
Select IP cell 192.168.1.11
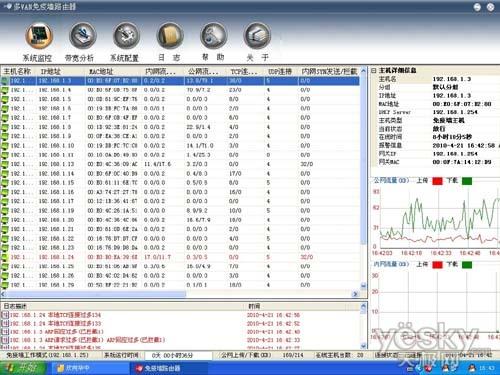pos(56,155)
